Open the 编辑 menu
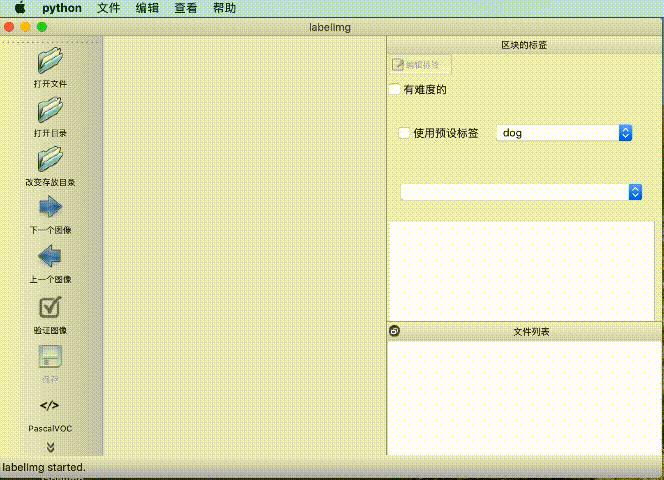664x480 pixels. coord(147,8)
